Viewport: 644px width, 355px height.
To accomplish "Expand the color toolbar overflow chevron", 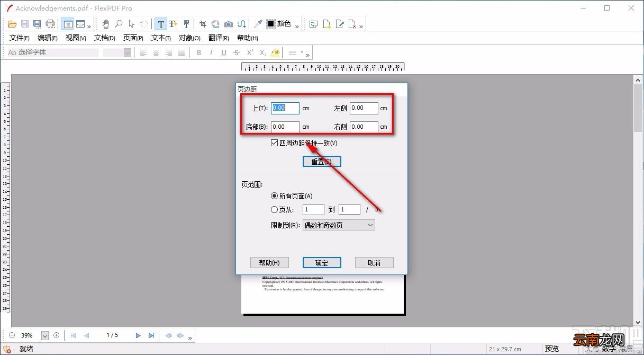I will tap(297, 26).
